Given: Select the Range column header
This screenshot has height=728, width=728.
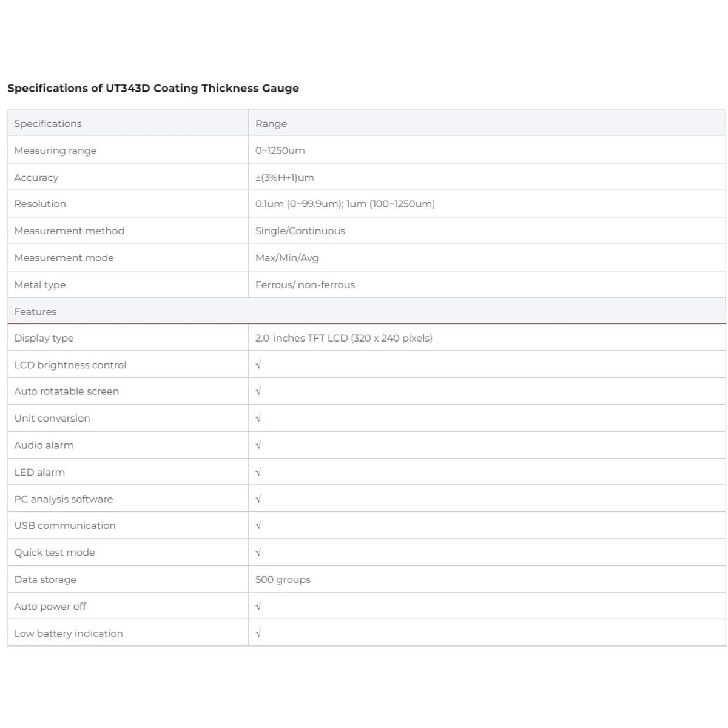Looking at the screenshot, I should pos(271,124).
